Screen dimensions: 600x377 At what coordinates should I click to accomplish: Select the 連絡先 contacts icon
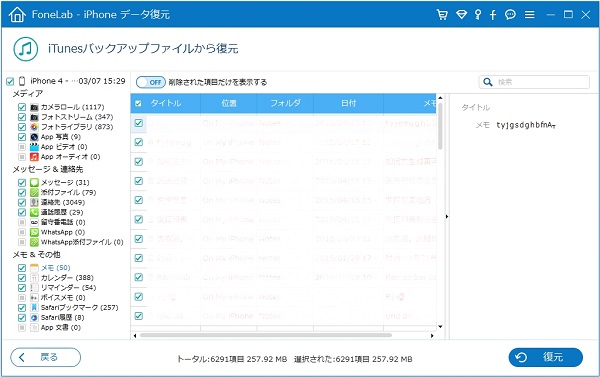point(34,202)
